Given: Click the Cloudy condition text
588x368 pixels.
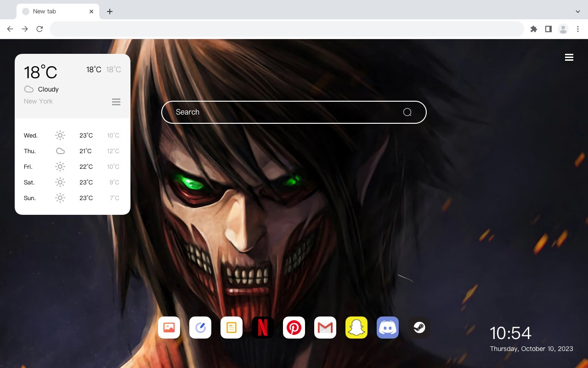Looking at the screenshot, I should [x=48, y=89].
